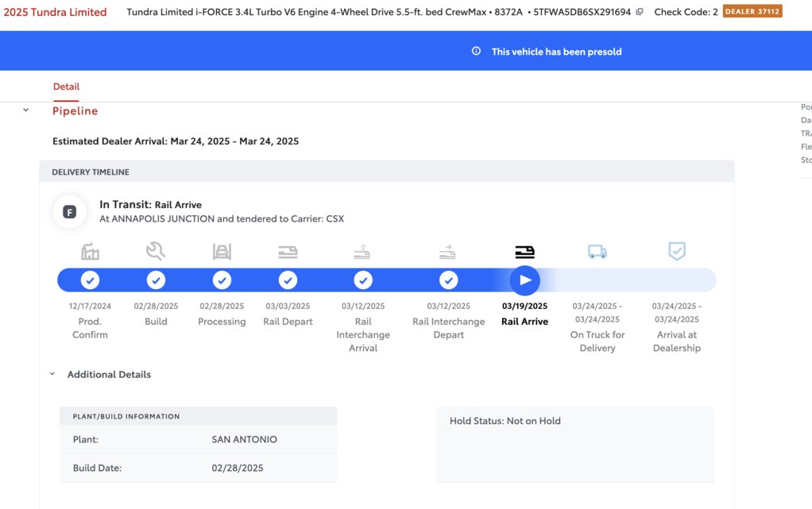
Task: Collapse the Pipeline section chevron
Action: 26,110
